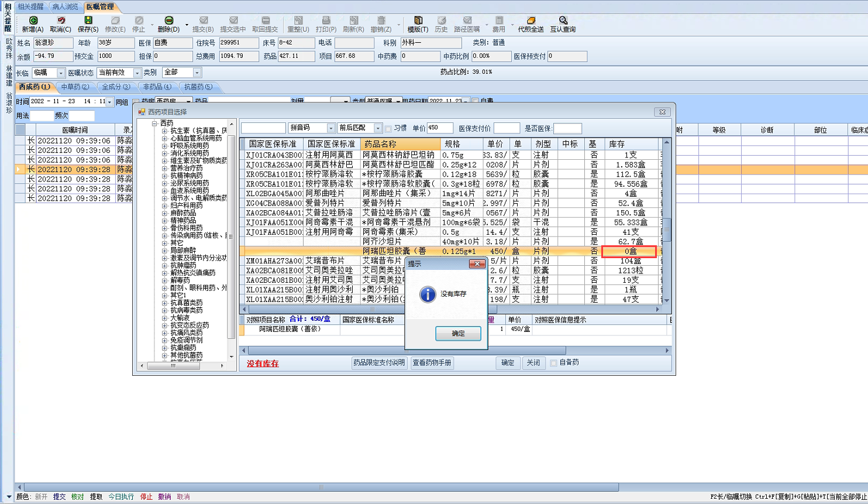
Task: Click 确定 in the 提示 message box
Action: (x=458, y=334)
